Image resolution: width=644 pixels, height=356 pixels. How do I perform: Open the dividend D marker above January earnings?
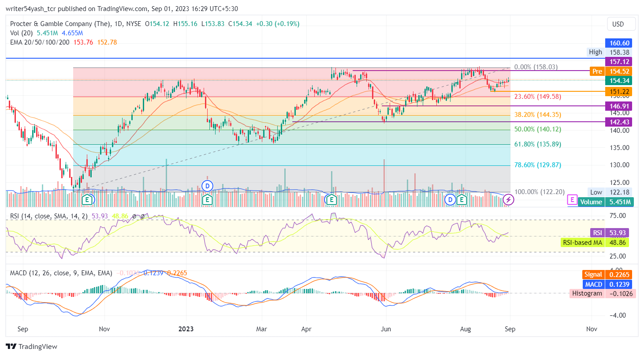pos(207,186)
